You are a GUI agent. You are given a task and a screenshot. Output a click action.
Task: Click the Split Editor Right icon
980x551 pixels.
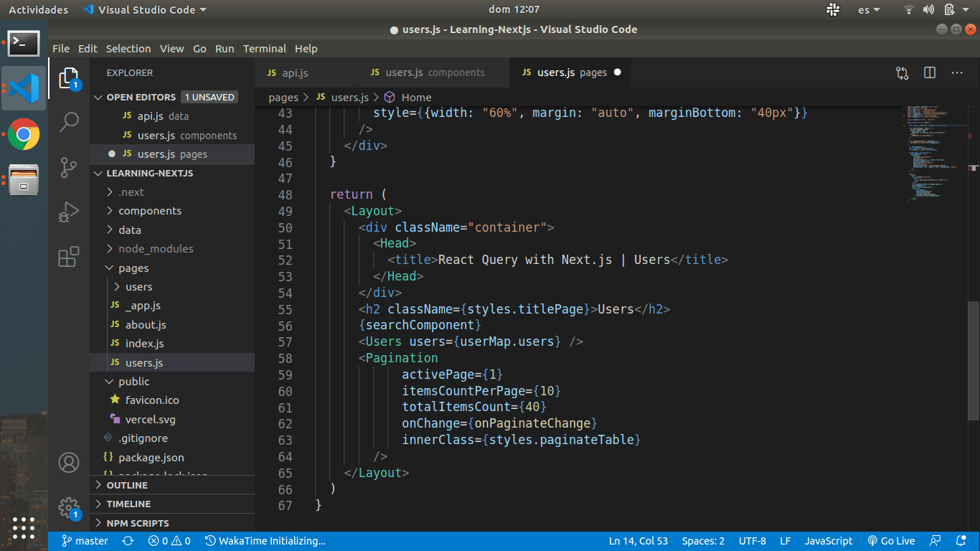[x=930, y=72]
